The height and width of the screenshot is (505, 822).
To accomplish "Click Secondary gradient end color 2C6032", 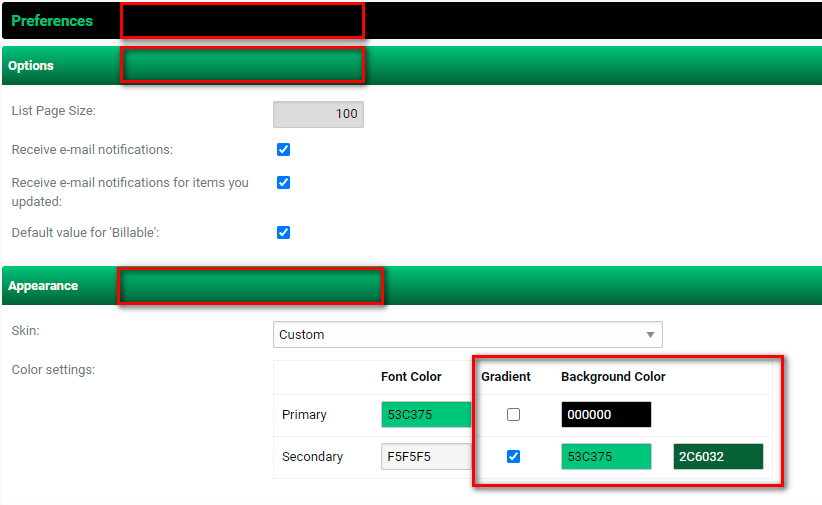I will (718, 457).
